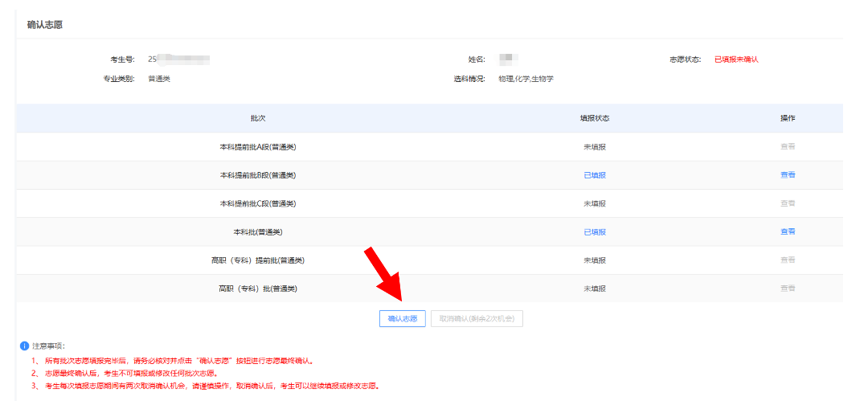The height and width of the screenshot is (401, 868).
Task: Open 查看 for 本科提前批B段(普通类)
Action: pyautogui.click(x=787, y=175)
